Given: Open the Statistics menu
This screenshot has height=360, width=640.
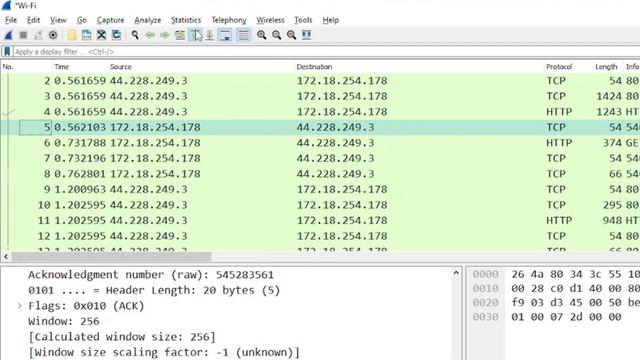Looking at the screenshot, I should tap(186, 20).
